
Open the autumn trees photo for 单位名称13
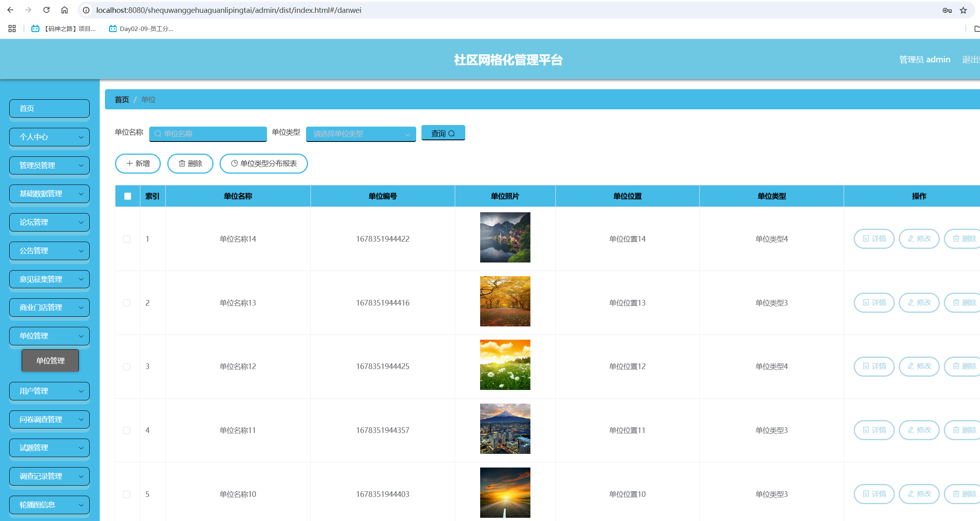[x=505, y=301]
